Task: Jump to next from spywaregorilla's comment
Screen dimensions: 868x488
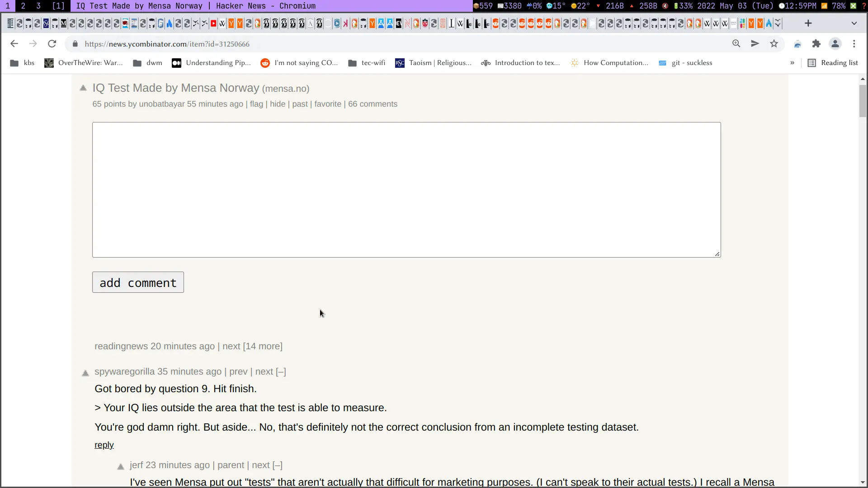Action: [264, 372]
